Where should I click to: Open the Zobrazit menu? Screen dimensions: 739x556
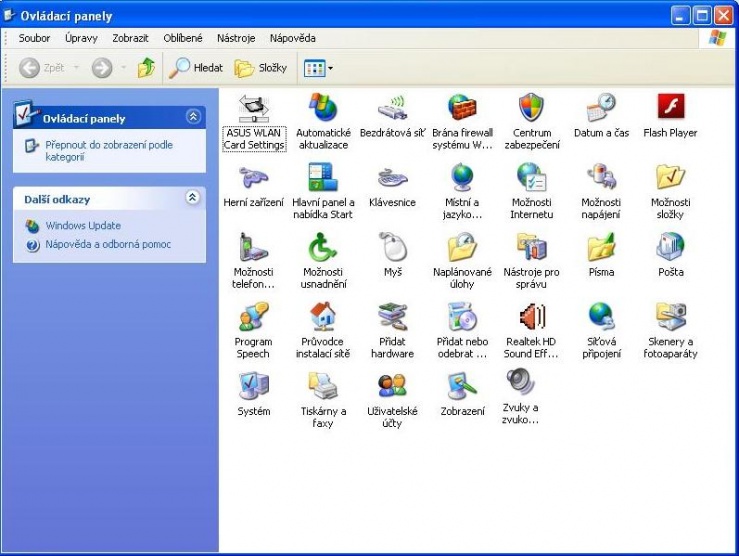[130, 38]
